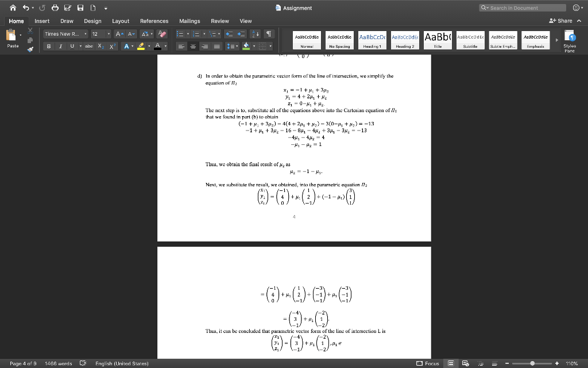Adjust the zoom slider handle
The image size is (588, 368).
click(x=532, y=363)
